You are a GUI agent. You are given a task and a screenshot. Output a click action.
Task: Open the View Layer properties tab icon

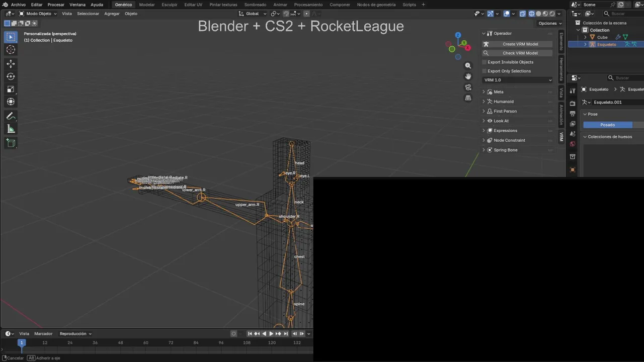[x=573, y=124]
